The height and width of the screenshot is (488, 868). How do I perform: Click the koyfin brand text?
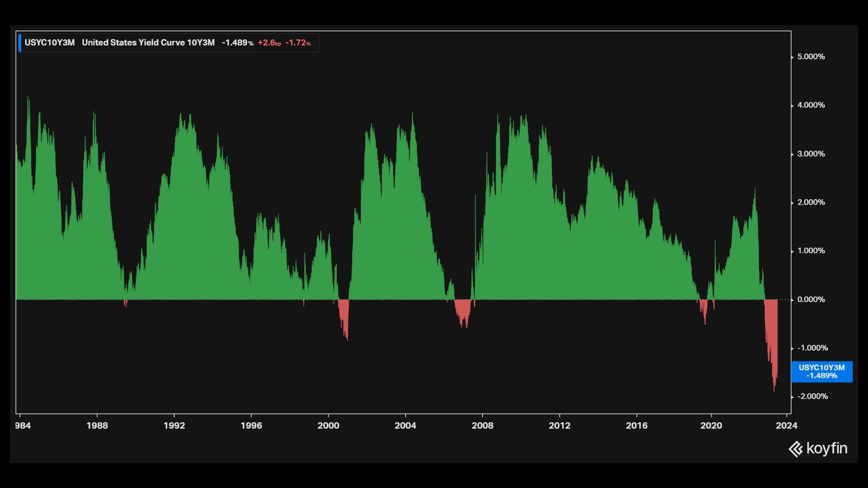827,448
